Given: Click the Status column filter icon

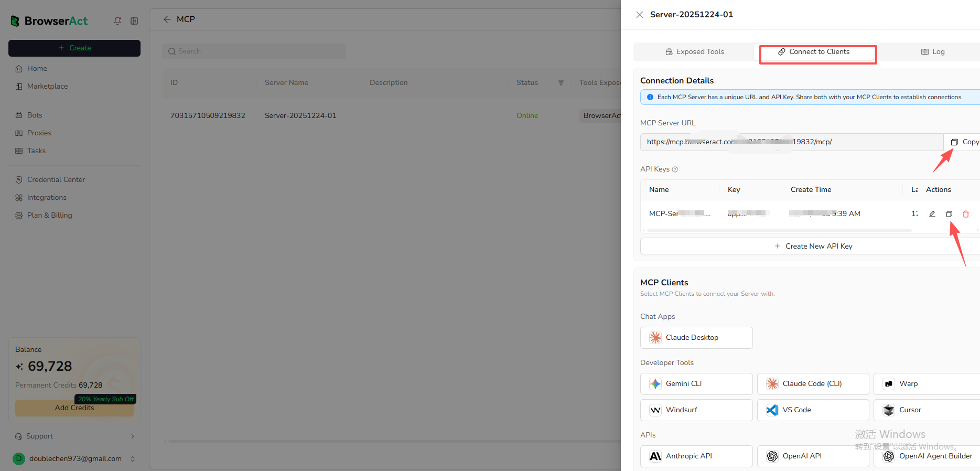Looking at the screenshot, I should coord(561,83).
